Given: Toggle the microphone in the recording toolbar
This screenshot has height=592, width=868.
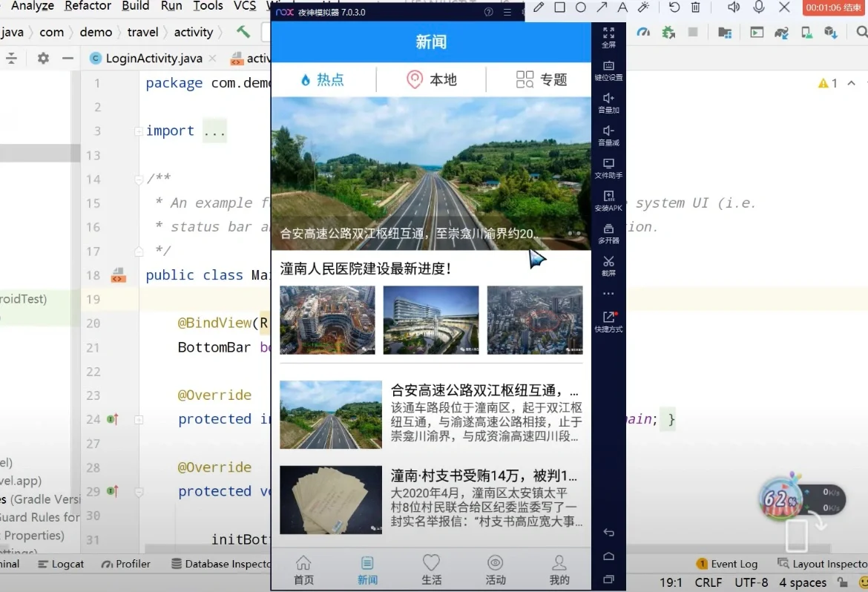Looking at the screenshot, I should pos(758,8).
